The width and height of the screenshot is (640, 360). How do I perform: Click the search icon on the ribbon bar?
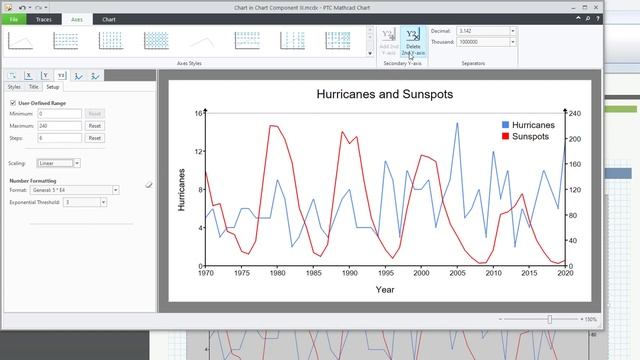(588, 19)
